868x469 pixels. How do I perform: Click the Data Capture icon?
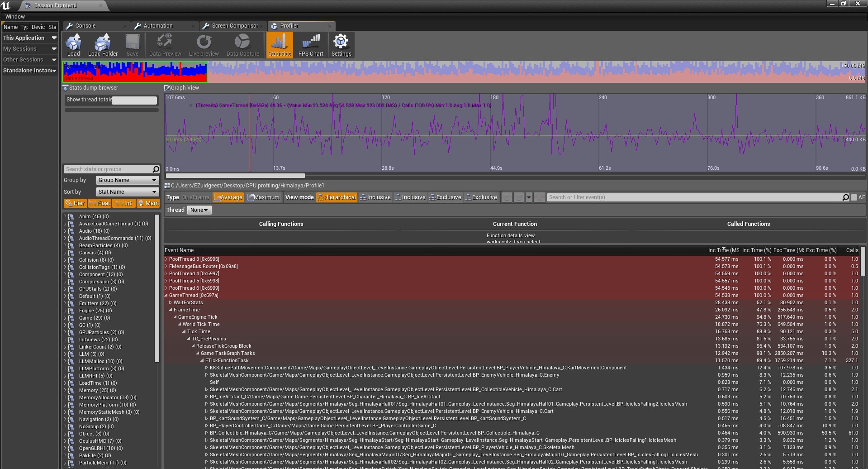pos(242,45)
